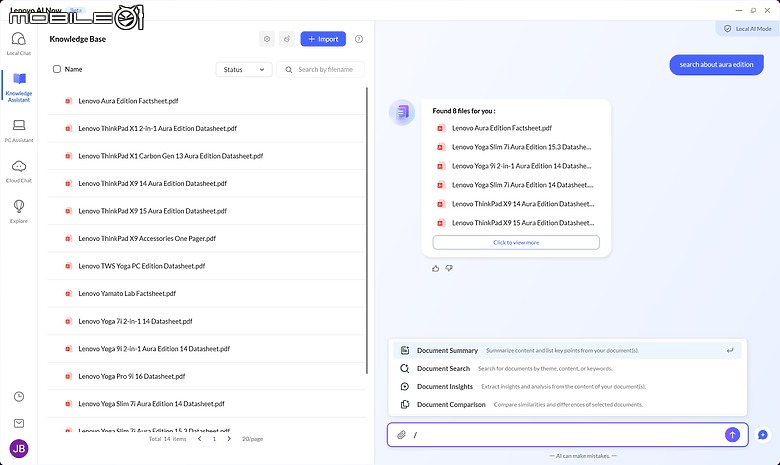Open 20/page items-per-page selector
This screenshot has height=465, width=780.
[252, 439]
